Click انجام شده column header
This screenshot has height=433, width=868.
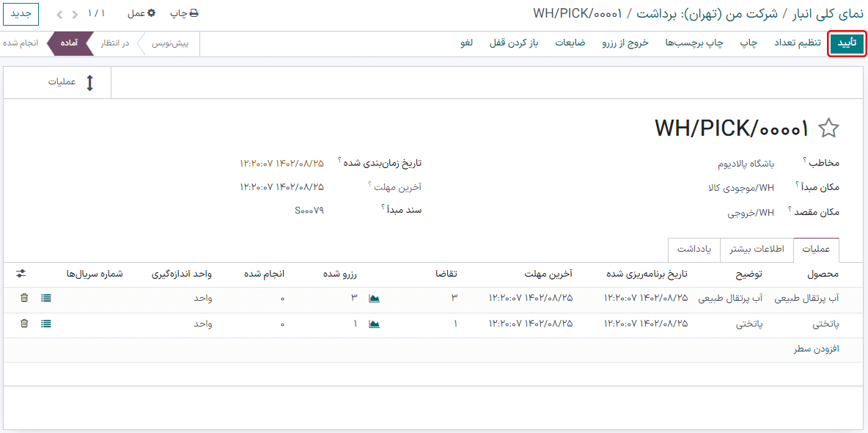tap(263, 274)
